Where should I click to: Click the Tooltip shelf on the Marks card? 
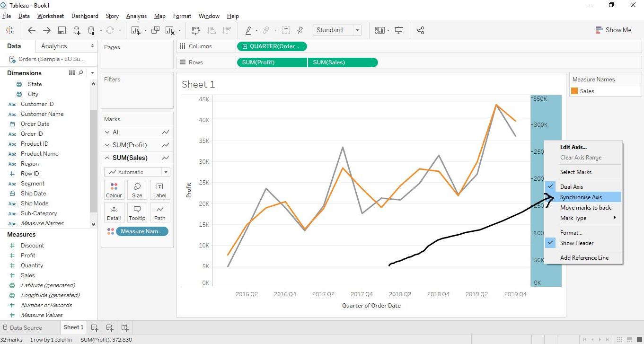click(137, 212)
